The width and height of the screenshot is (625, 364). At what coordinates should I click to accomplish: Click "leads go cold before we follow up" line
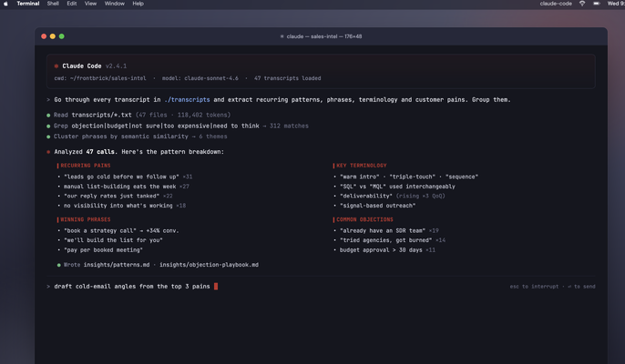(125, 177)
